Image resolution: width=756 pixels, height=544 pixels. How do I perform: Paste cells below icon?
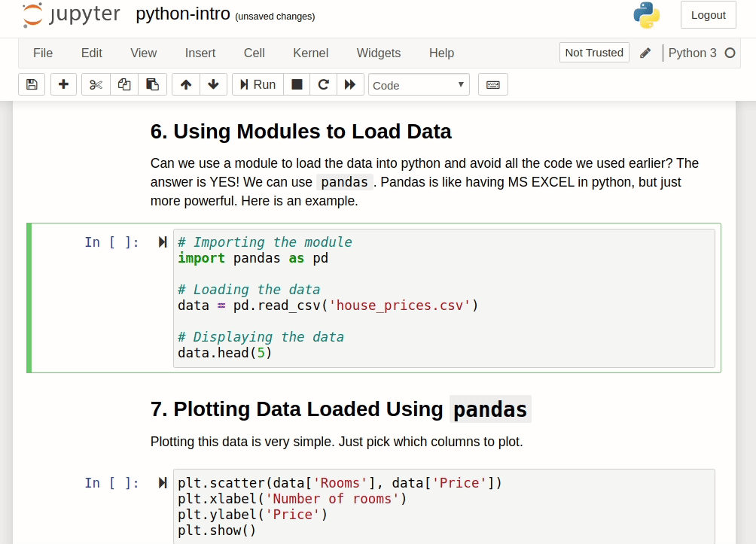pyautogui.click(x=152, y=85)
